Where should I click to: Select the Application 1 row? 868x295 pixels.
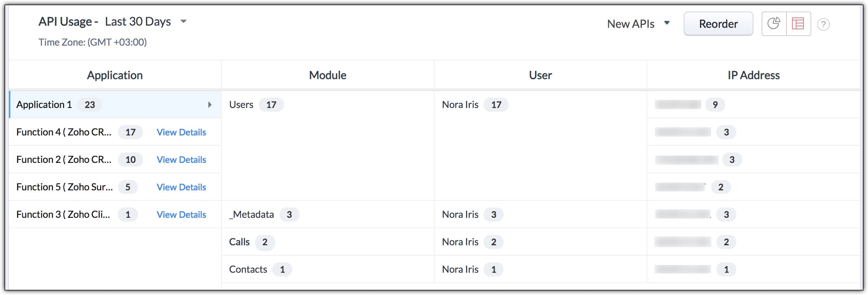[x=44, y=105]
